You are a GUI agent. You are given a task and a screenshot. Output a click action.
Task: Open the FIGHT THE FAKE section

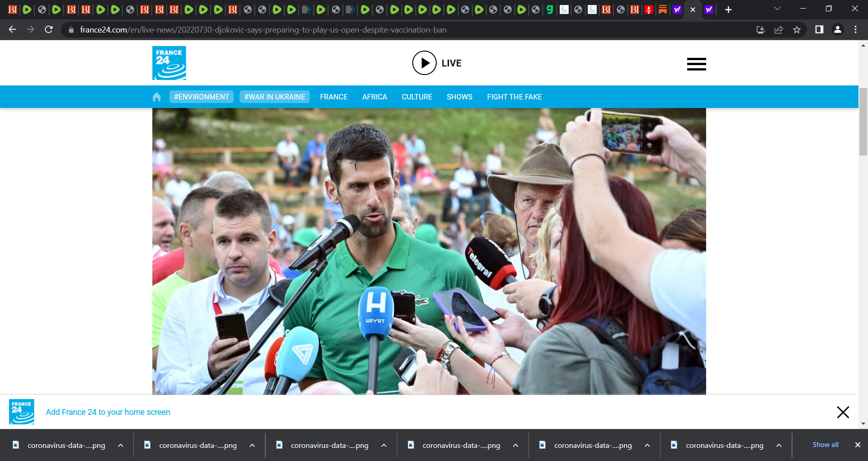pos(514,97)
